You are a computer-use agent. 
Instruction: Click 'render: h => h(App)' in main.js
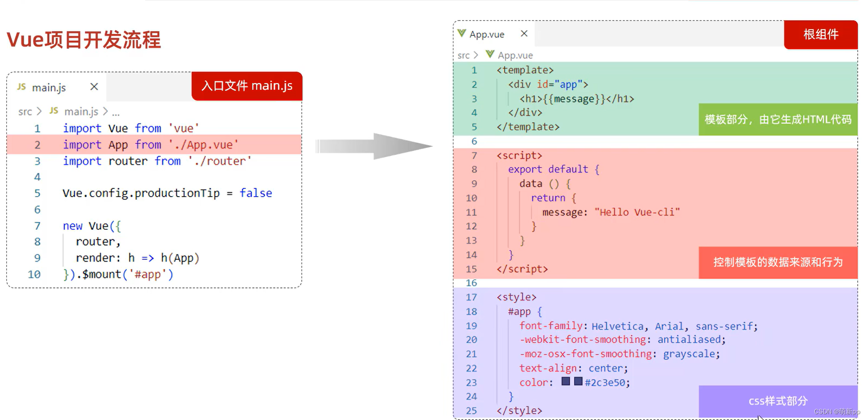click(137, 258)
